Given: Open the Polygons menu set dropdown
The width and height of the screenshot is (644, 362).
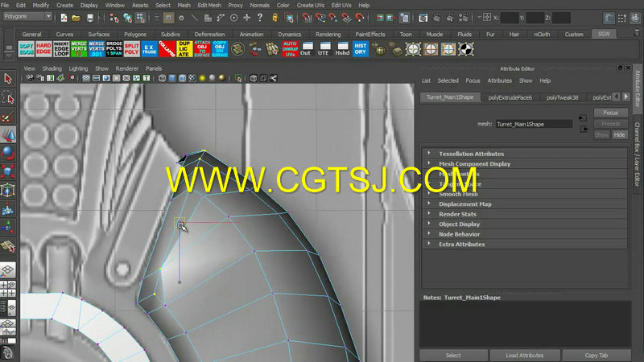Looking at the screenshot, I should coord(27,16).
